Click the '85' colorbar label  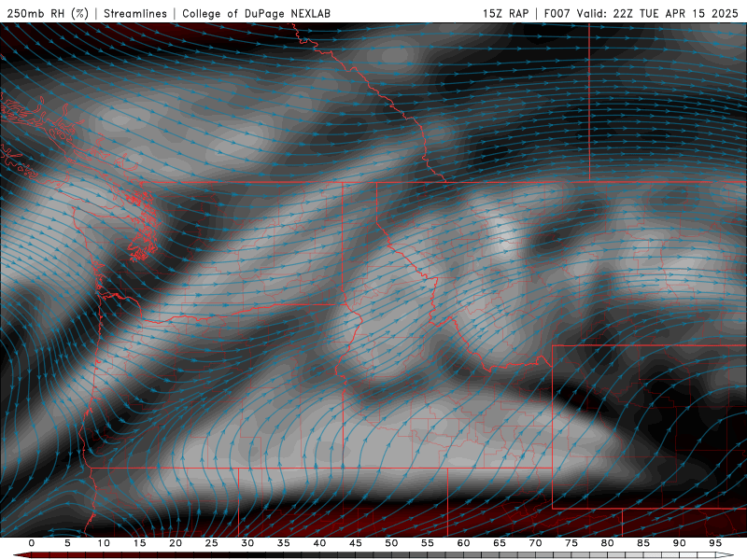tap(643, 543)
